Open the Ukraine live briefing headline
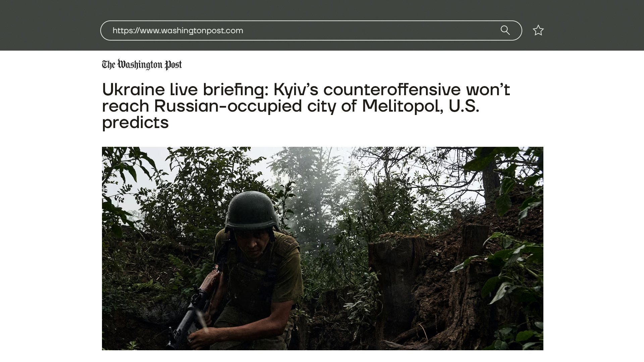Screen dimensions: 644x362 pos(306,106)
